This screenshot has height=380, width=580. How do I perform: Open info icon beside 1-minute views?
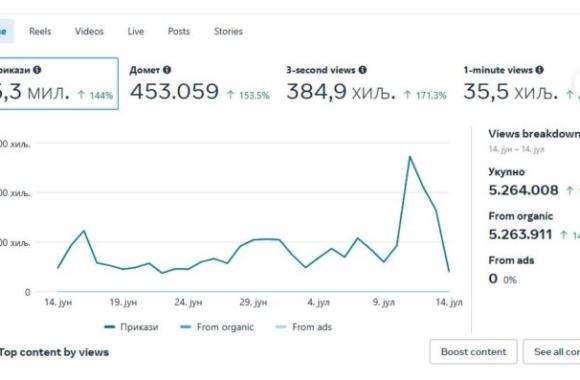(x=539, y=70)
